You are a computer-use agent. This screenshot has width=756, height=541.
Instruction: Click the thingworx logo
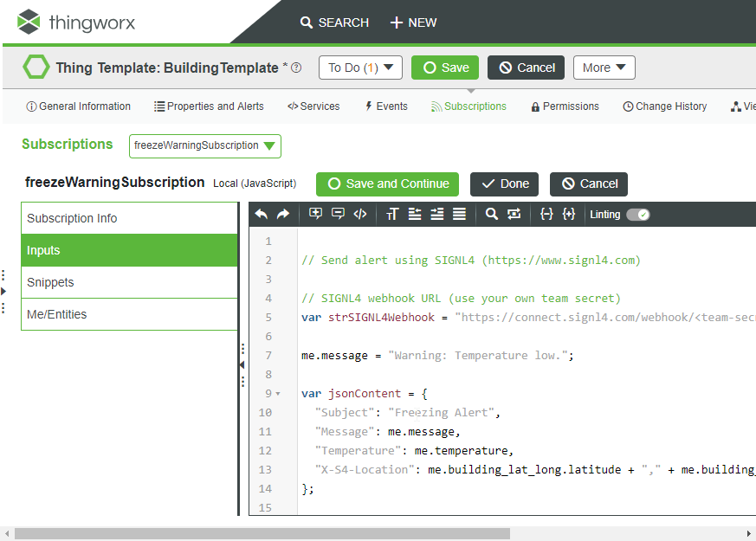pos(76,23)
